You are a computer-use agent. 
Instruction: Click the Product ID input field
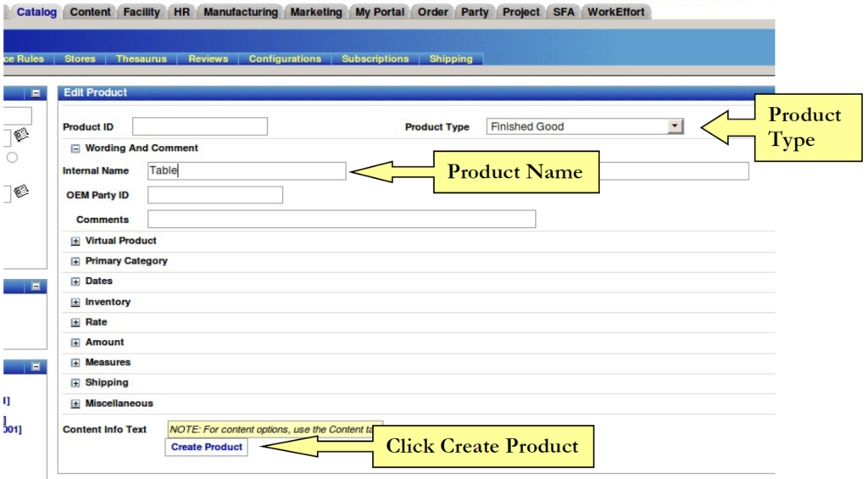[x=200, y=126]
